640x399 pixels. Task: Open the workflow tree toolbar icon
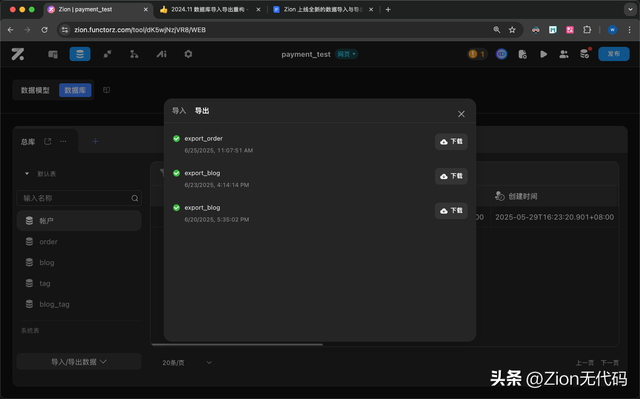tap(134, 54)
